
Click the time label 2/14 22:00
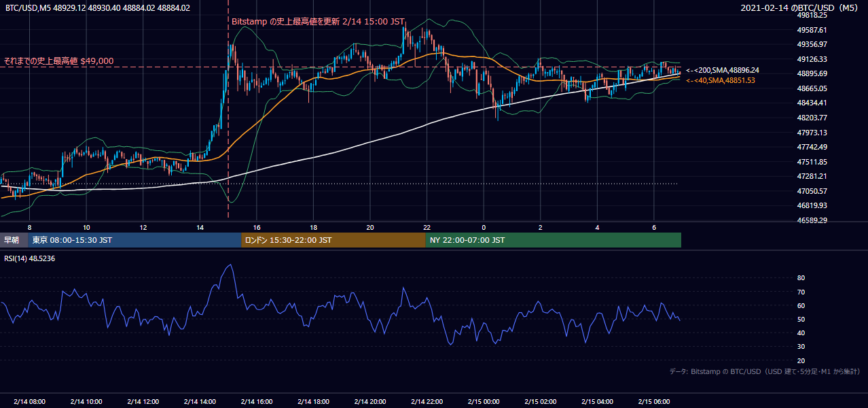click(427, 401)
